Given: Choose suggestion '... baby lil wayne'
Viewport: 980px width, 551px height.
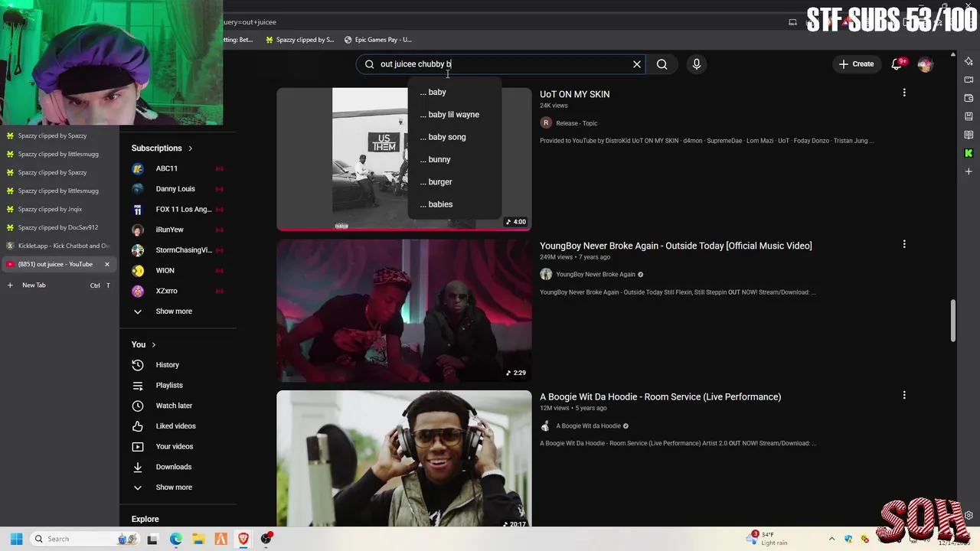Looking at the screenshot, I should (x=454, y=115).
